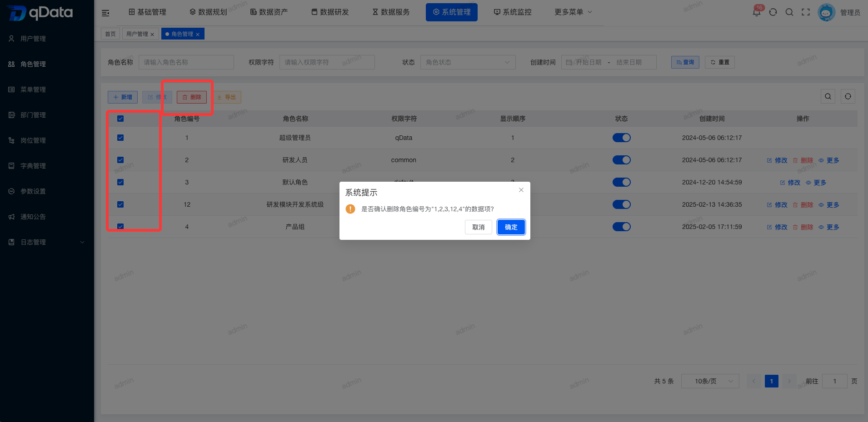Switch to 系统监控 top menu
Image resolution: width=868 pixels, height=422 pixels.
pyautogui.click(x=513, y=12)
